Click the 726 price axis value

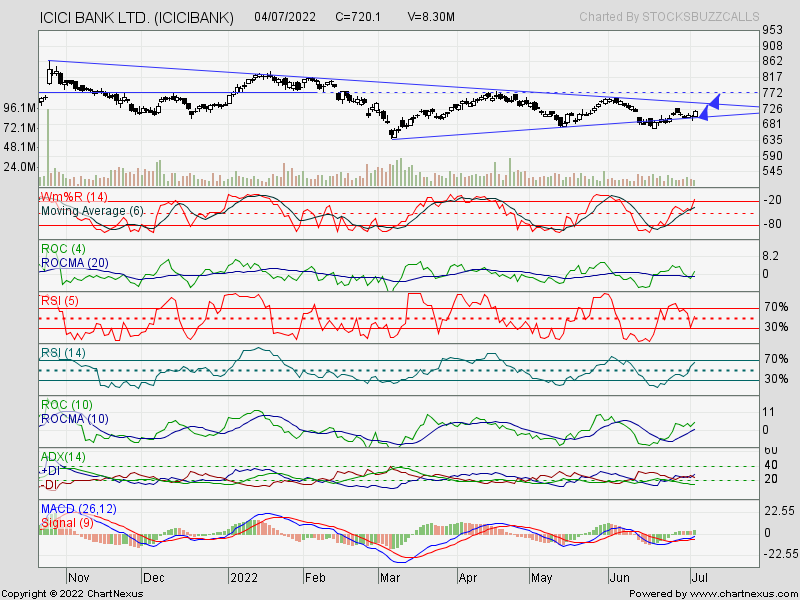click(x=772, y=109)
